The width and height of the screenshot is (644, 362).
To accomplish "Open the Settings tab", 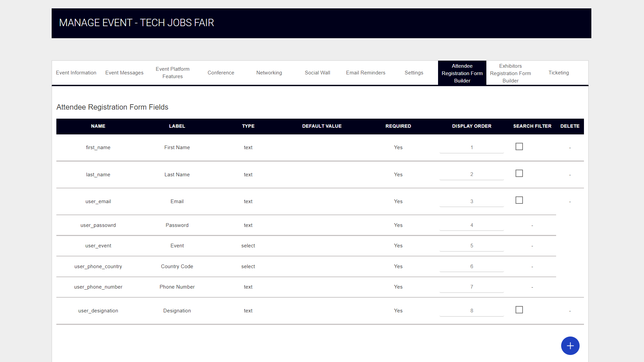I will coord(414,73).
